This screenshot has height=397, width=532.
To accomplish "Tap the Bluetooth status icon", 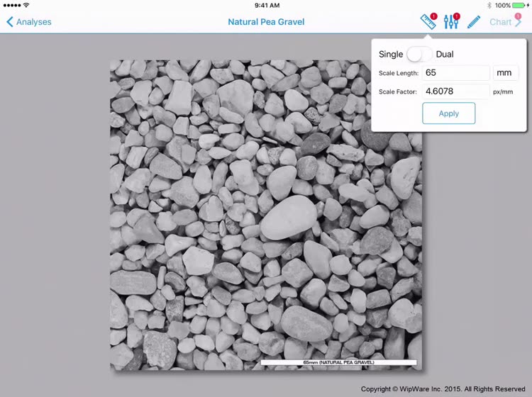I will click(489, 5).
